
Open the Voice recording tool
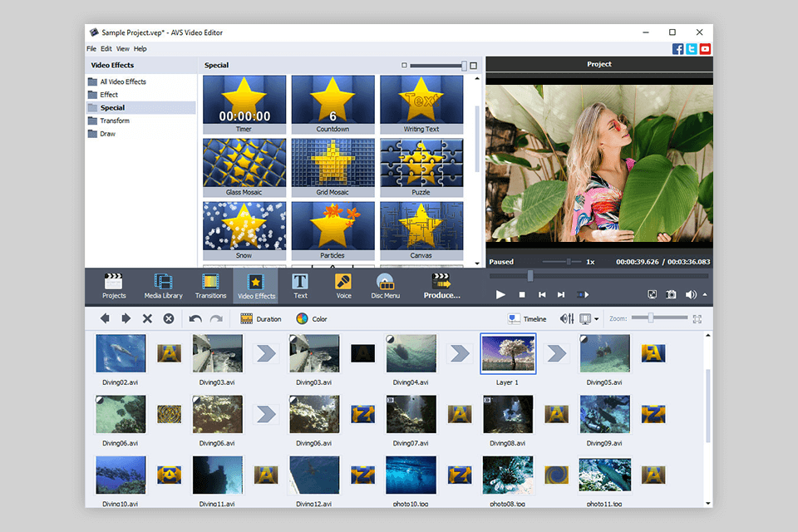(342, 286)
